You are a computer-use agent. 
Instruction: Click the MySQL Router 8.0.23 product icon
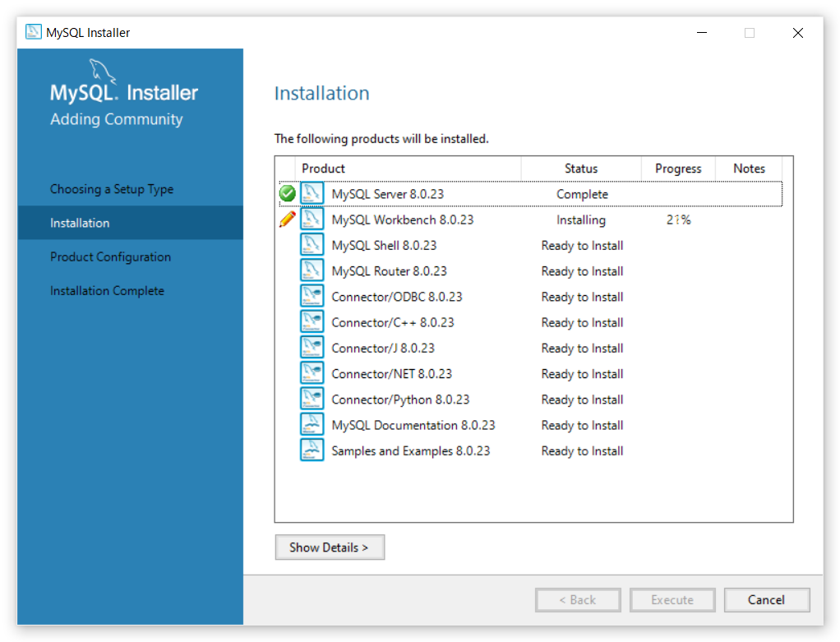point(312,270)
